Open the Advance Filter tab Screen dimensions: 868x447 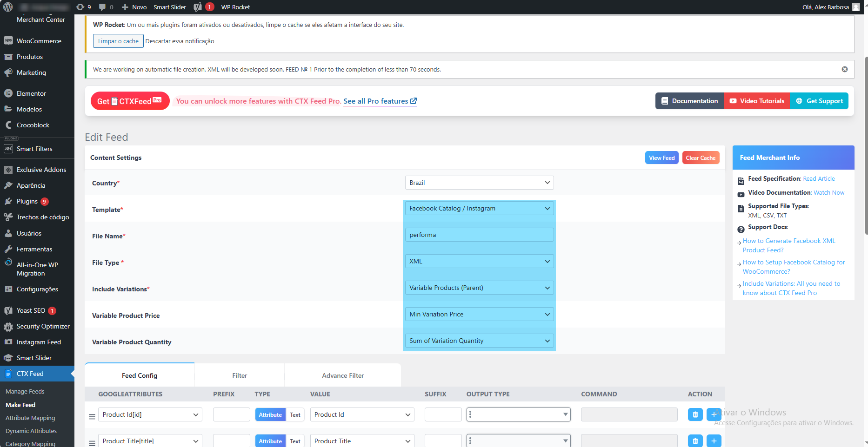(342, 375)
